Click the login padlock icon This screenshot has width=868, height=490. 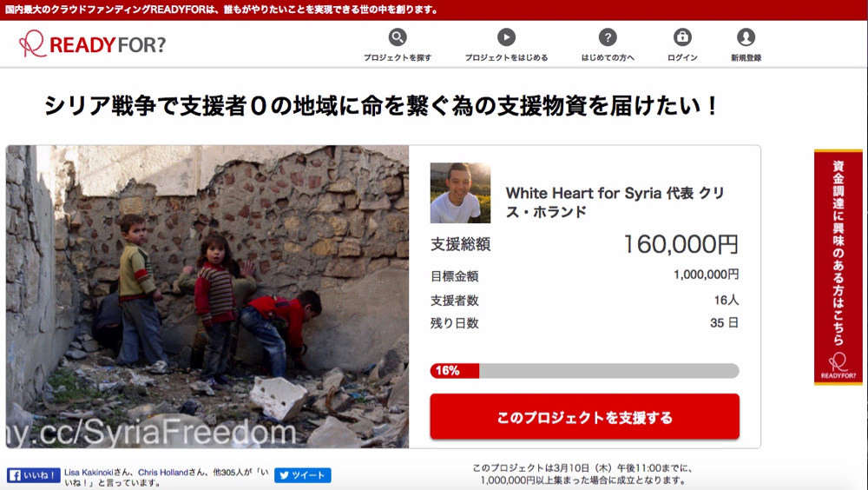[x=682, y=37]
